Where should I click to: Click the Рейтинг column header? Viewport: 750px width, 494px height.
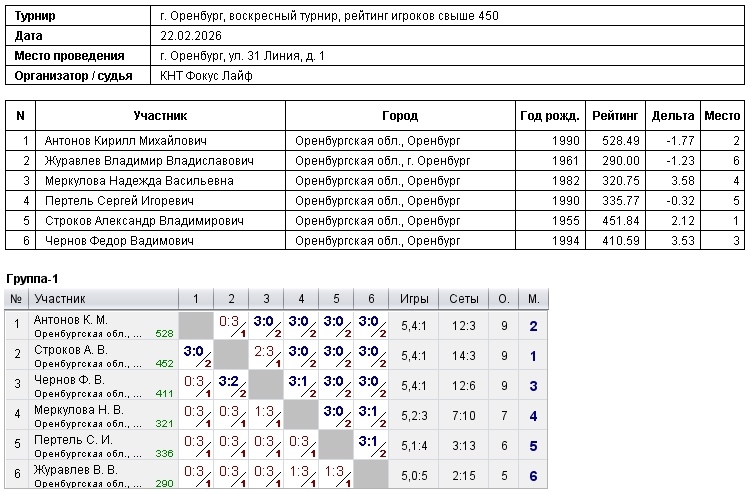point(614,116)
